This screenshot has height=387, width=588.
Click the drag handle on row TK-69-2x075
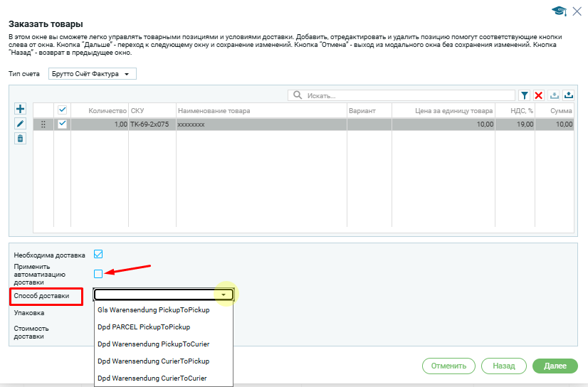43,124
